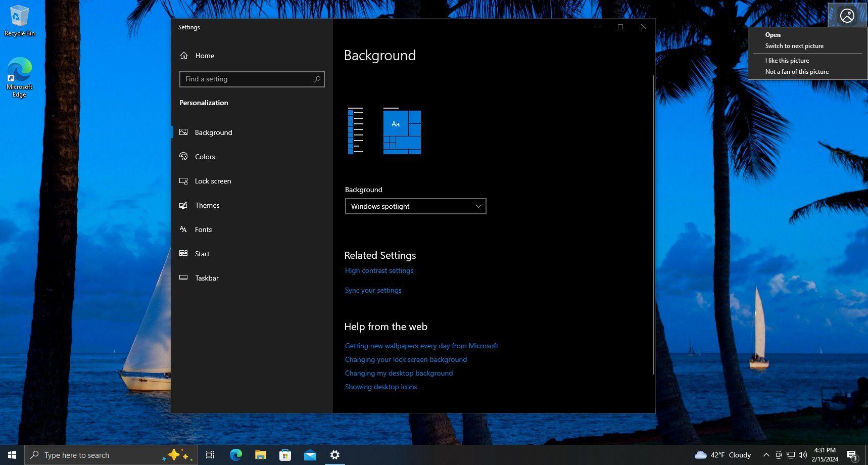
Task: Go to the Lock screen settings
Action: [252, 181]
